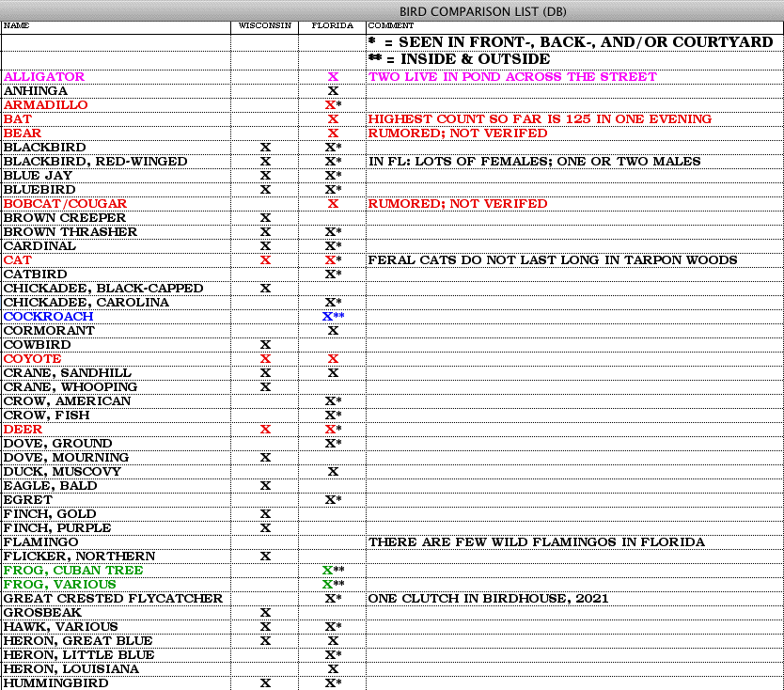Select the COYOTE name cell
The image size is (784, 690).
[x=116, y=358]
